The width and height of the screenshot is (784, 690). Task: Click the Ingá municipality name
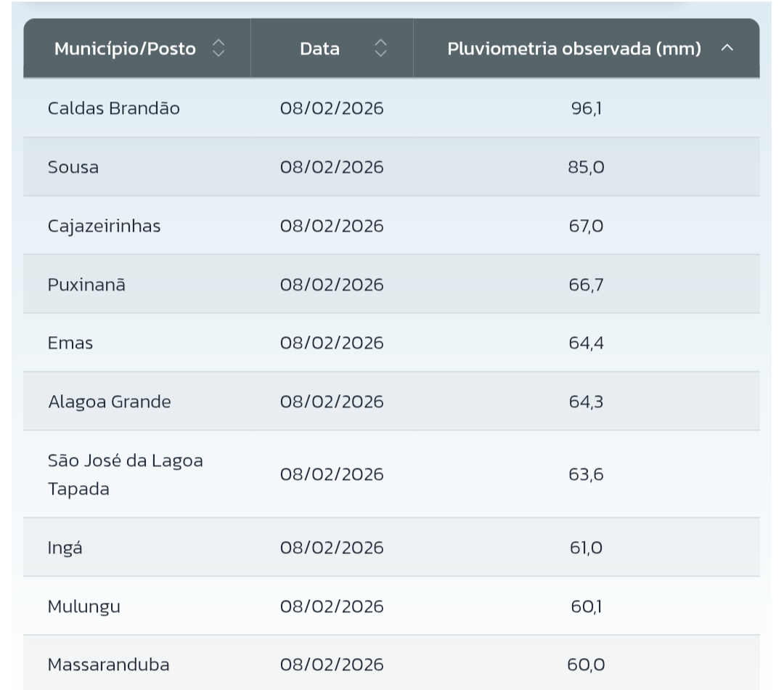(65, 548)
